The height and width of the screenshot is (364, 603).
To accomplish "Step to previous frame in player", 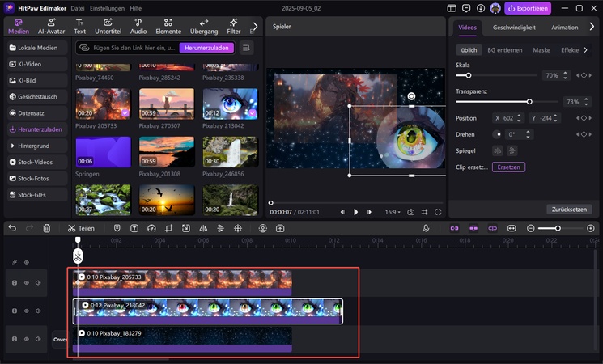I will (342, 212).
